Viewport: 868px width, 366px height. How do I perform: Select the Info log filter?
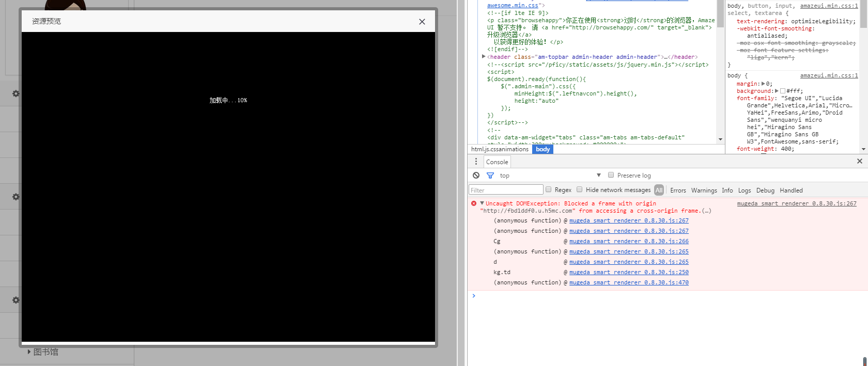[x=727, y=190]
